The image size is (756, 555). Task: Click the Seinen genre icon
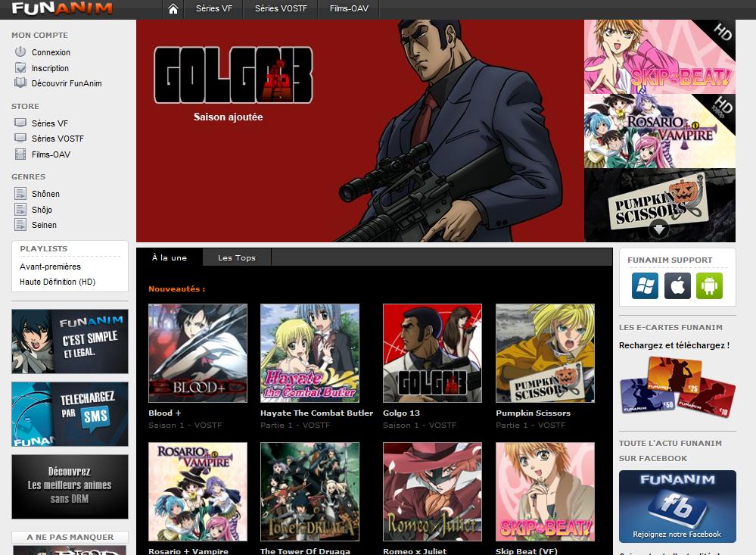click(20, 224)
